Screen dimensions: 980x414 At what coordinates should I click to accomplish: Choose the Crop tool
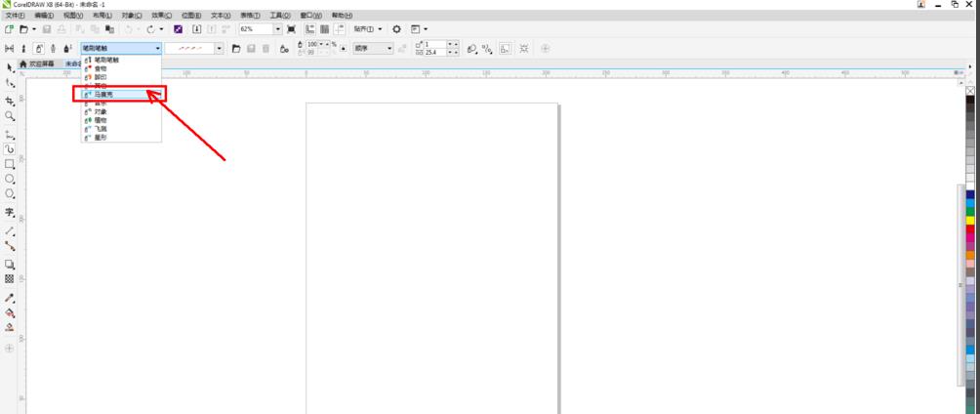(10, 101)
